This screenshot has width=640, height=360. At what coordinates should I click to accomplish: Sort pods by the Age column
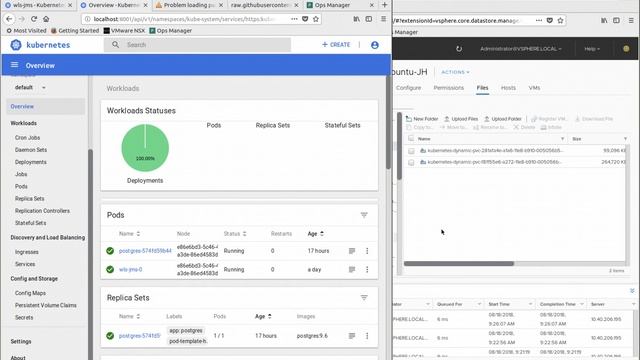pyautogui.click(x=316, y=233)
